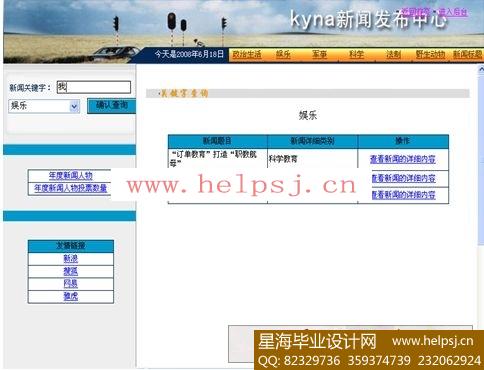
Task: Click the 返回首页 link in header
Action: click(x=415, y=12)
